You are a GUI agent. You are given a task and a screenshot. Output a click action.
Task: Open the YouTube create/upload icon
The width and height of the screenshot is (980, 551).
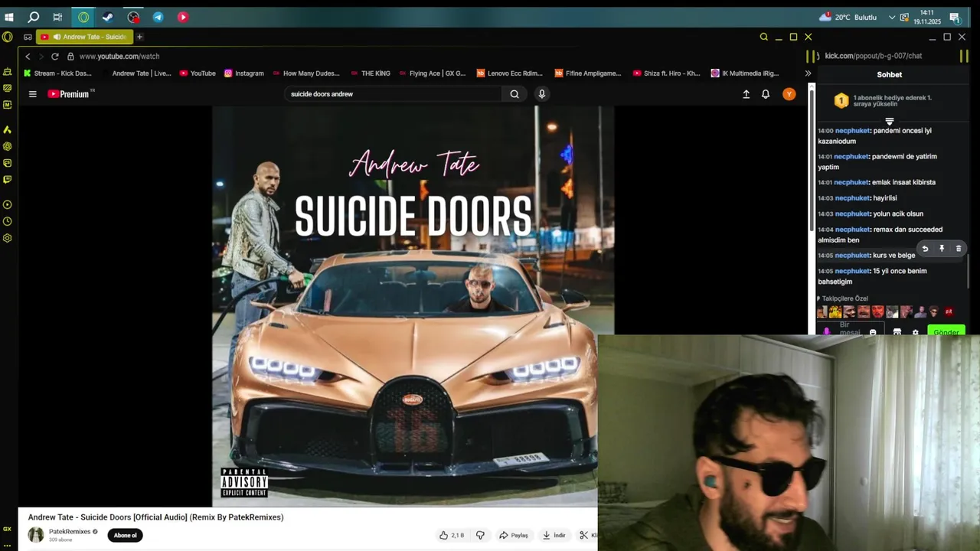(746, 94)
